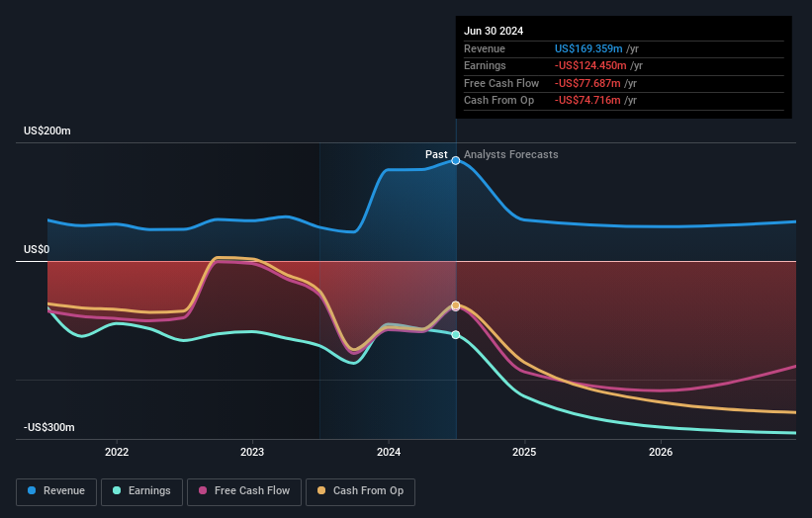Toggle the Revenue series legend button
The image size is (812, 518).
(56, 491)
